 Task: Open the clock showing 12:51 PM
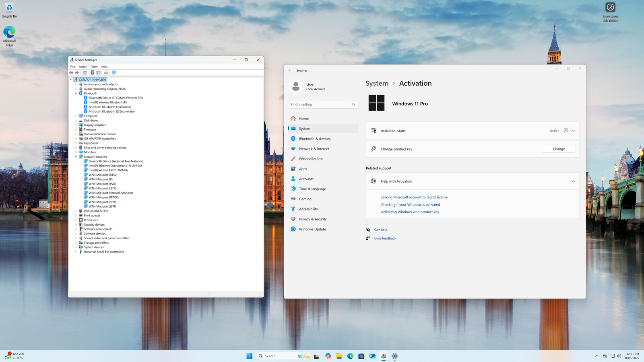pyautogui.click(x=632, y=356)
